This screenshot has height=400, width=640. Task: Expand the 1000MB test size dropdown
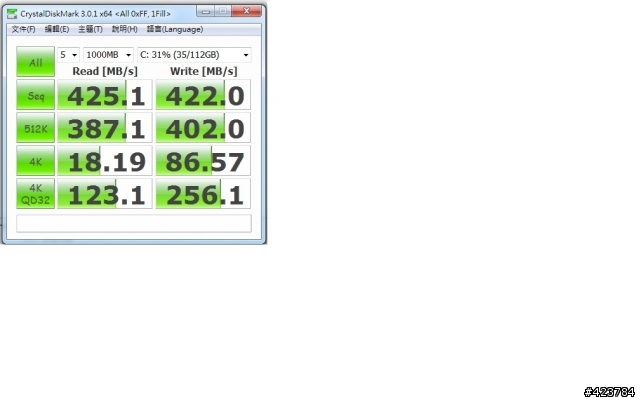109,55
